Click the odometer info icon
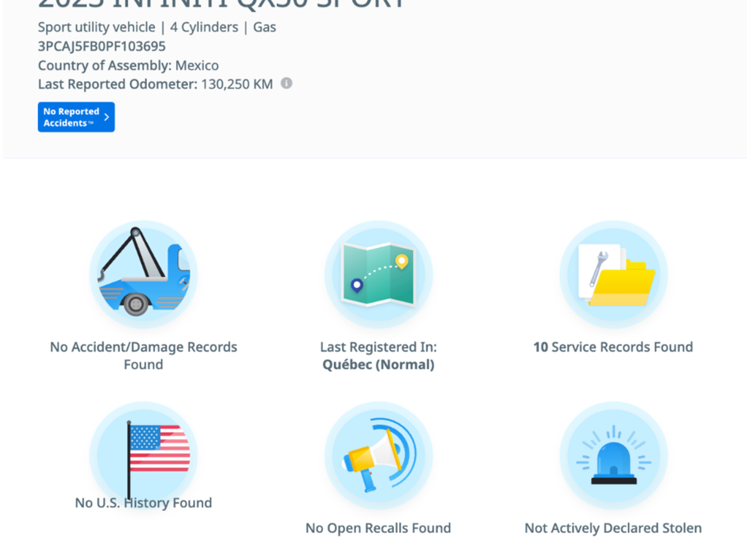 tap(287, 83)
